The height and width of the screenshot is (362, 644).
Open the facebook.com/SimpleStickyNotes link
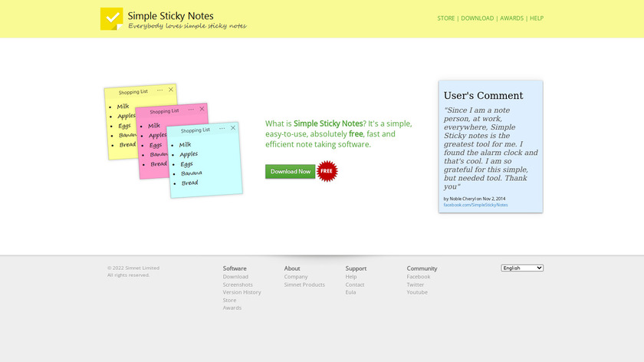(475, 205)
